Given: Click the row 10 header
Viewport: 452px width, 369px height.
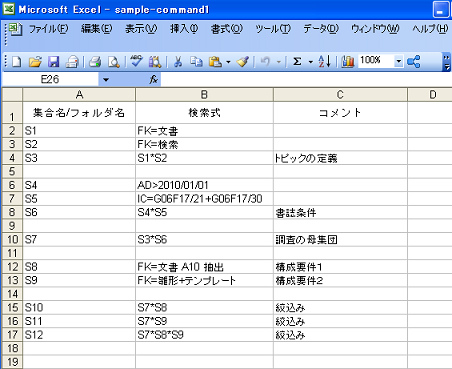Looking at the screenshot, I should [x=12, y=239].
